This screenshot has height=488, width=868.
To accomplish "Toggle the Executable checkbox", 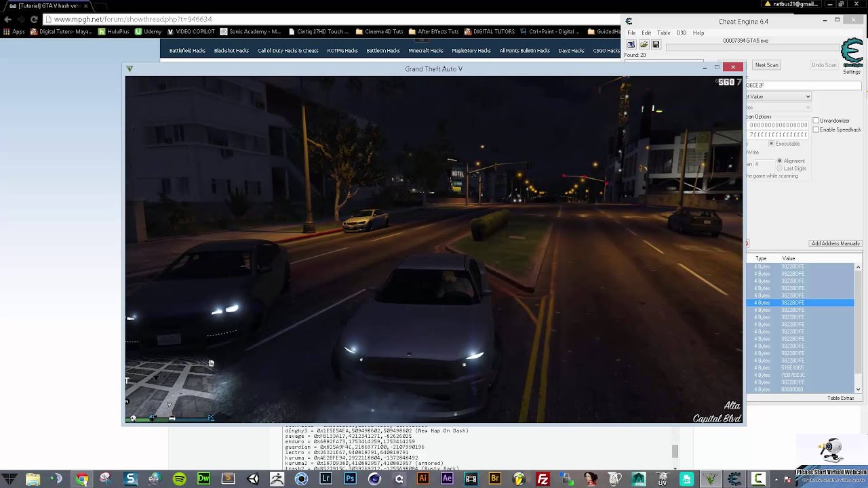I will 772,144.
